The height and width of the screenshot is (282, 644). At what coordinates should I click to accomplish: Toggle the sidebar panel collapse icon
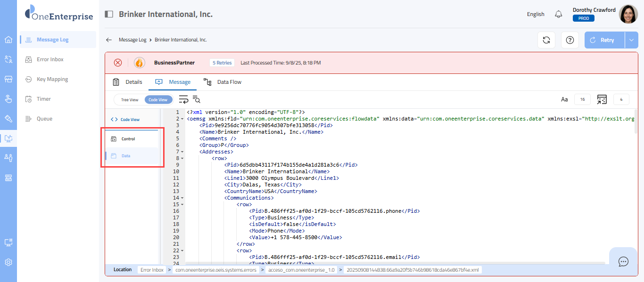pos(109,14)
